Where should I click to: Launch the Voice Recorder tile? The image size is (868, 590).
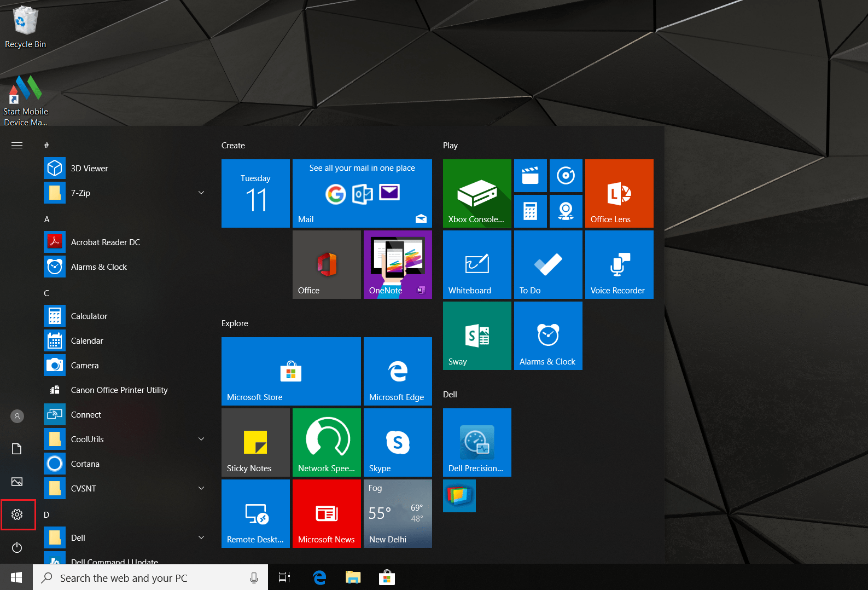(x=619, y=264)
